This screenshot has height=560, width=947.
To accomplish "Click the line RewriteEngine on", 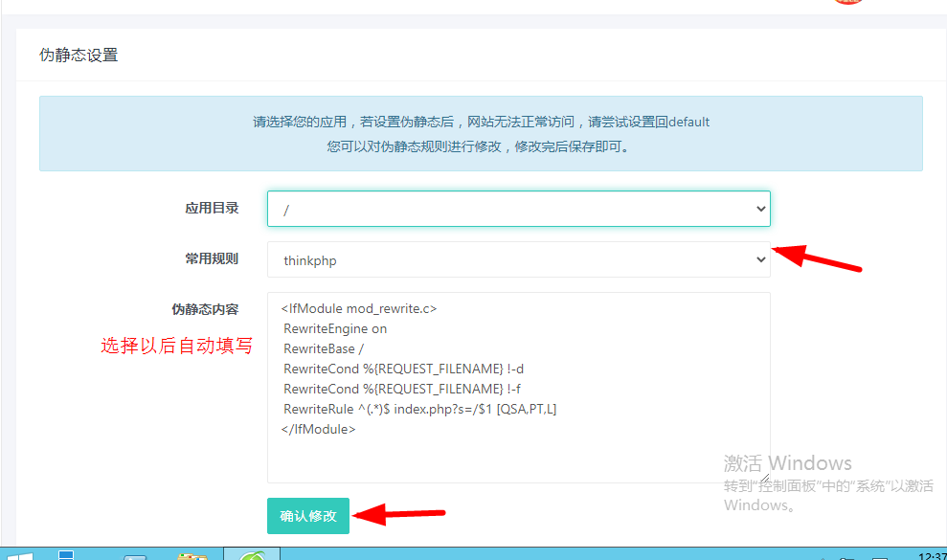I will click(335, 328).
